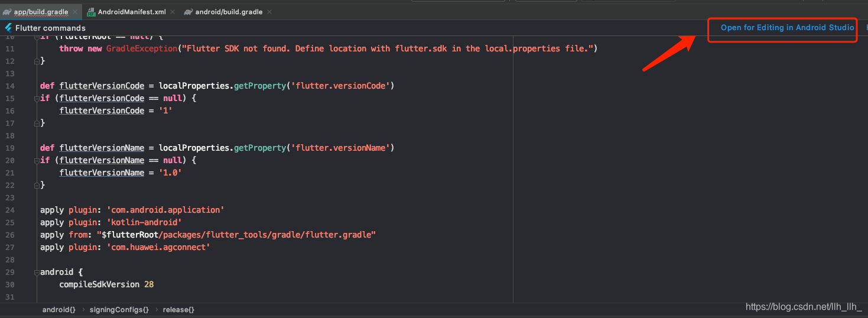Screen dimensions: 868x318
Task: Switch to the app/build.gradle tab
Action: pos(41,12)
